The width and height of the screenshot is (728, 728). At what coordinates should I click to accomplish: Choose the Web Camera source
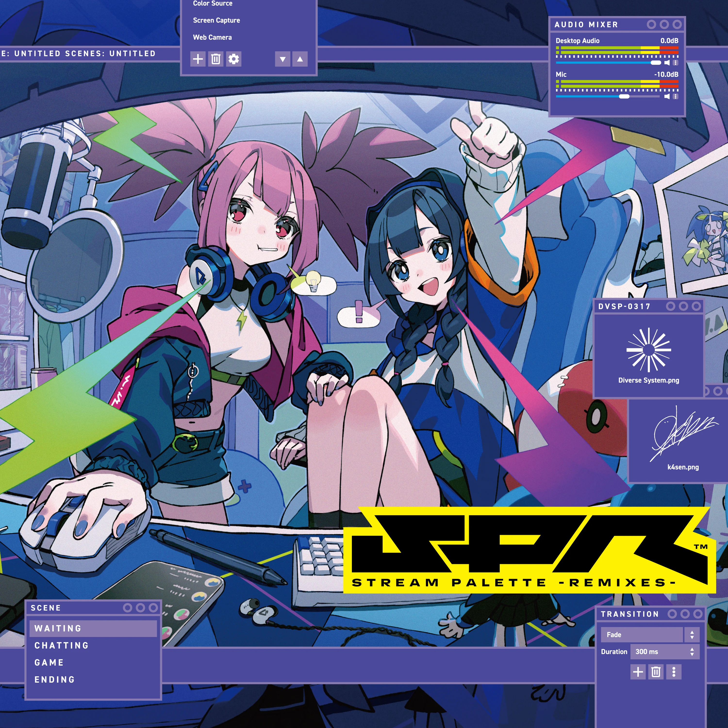[212, 37]
